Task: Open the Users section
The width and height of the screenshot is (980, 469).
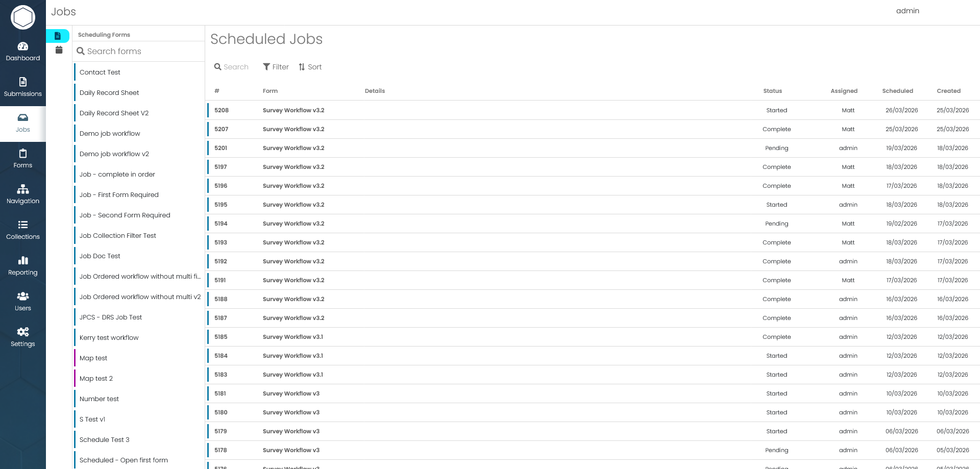Action: point(22,302)
